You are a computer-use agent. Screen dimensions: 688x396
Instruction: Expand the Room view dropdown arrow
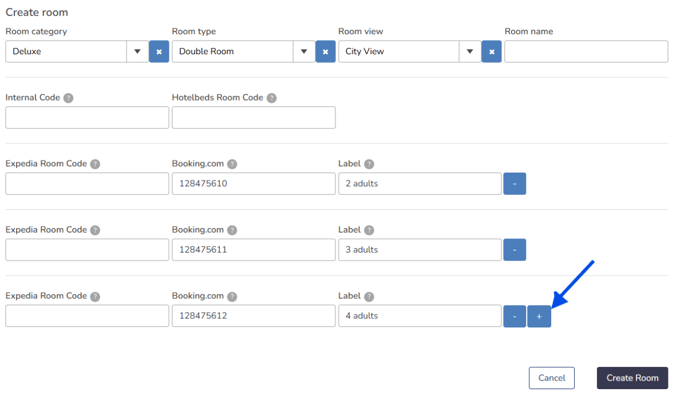tap(470, 51)
